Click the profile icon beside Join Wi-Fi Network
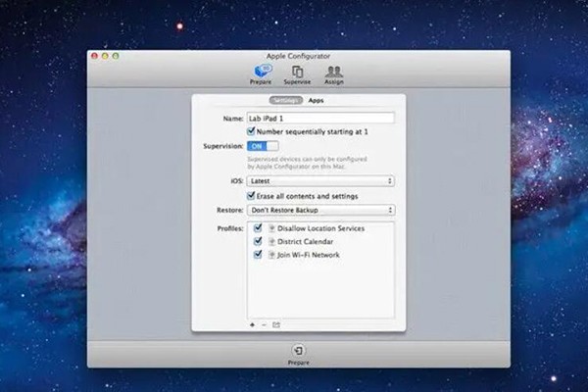 pyautogui.click(x=271, y=255)
